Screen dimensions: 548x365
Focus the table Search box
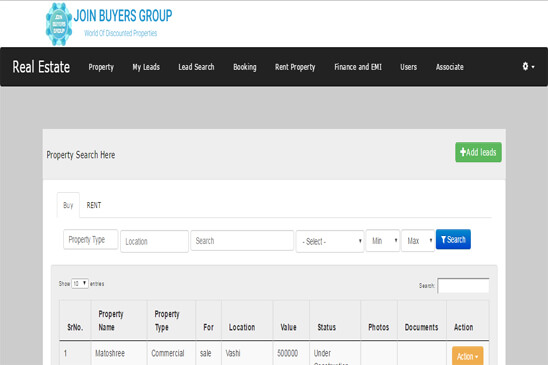pos(463,286)
